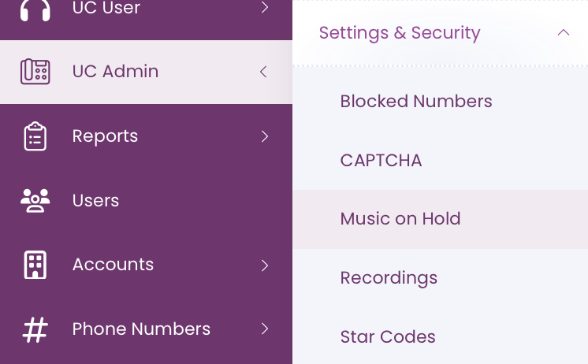Click the Reports clipboard icon

(35, 136)
